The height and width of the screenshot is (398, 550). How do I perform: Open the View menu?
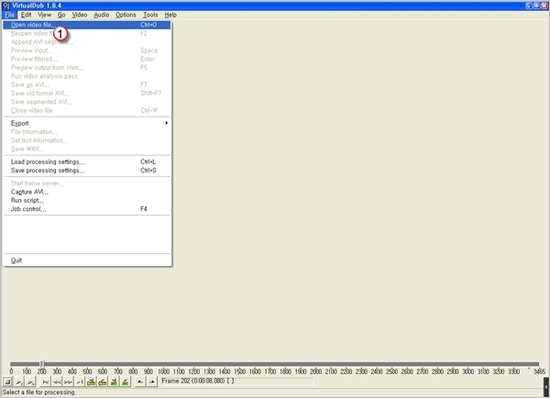point(45,15)
